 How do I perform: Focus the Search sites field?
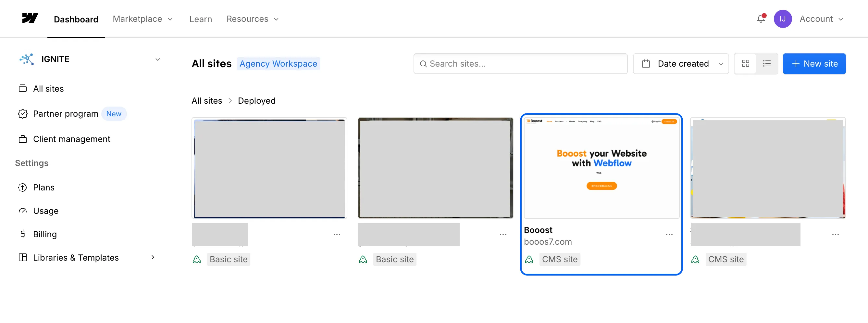click(x=520, y=63)
